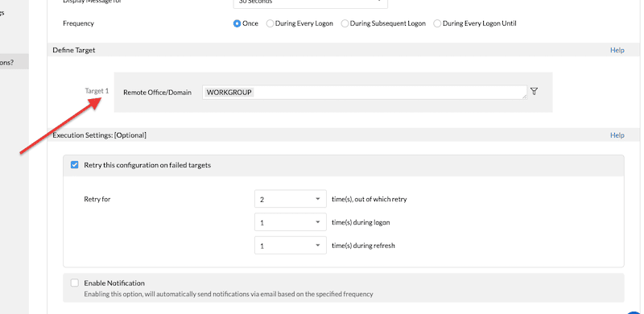Open Help link in Execution Settings section
The width and height of the screenshot is (644, 314).
click(617, 135)
